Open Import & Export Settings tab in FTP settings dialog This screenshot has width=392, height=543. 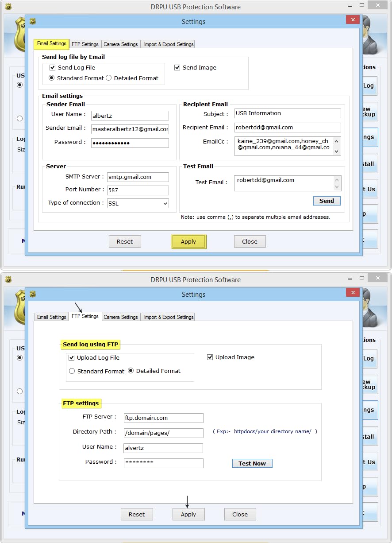tap(169, 317)
